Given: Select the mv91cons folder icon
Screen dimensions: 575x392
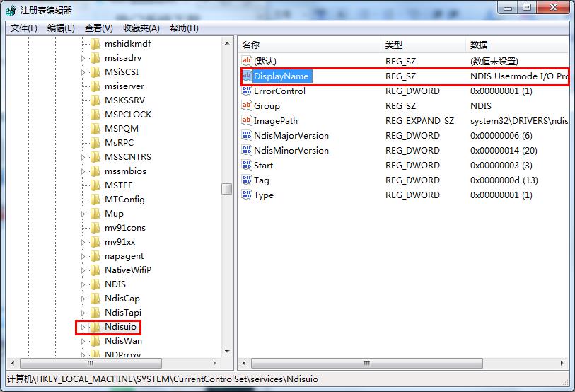Looking at the screenshot, I should (95, 228).
